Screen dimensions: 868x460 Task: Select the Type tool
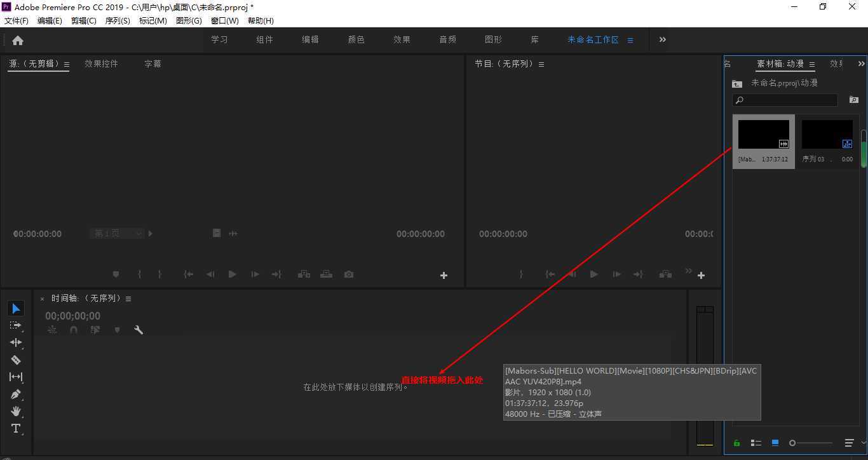[x=16, y=428]
